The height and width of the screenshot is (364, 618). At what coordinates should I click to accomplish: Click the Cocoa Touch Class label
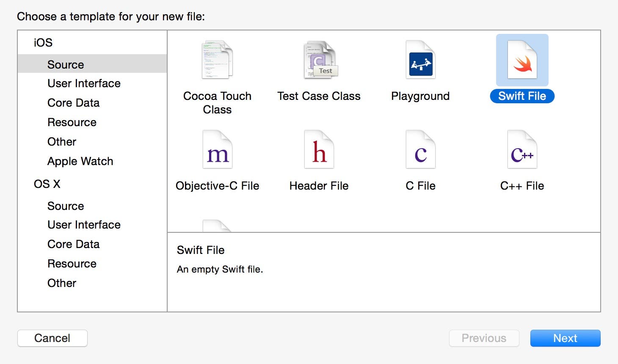click(x=217, y=103)
